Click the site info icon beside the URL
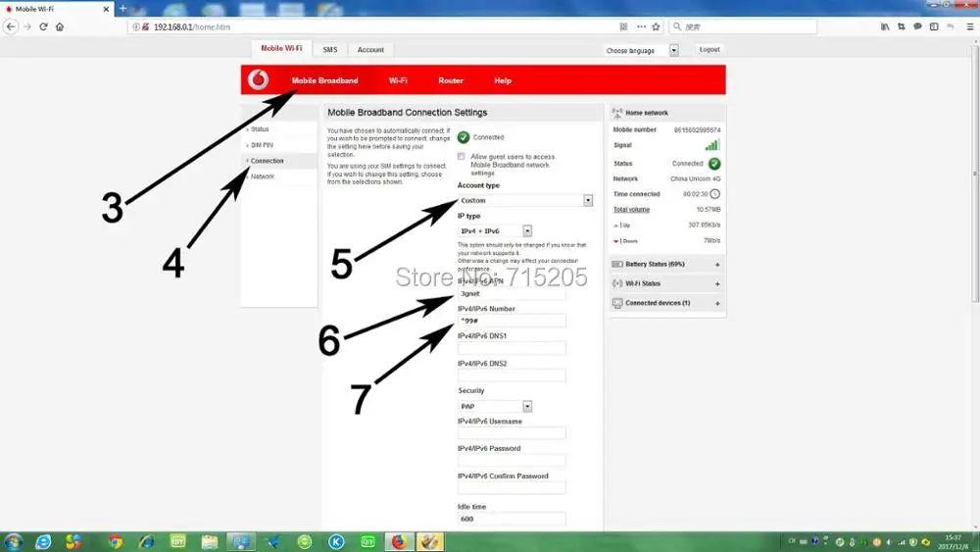 pyautogui.click(x=135, y=26)
